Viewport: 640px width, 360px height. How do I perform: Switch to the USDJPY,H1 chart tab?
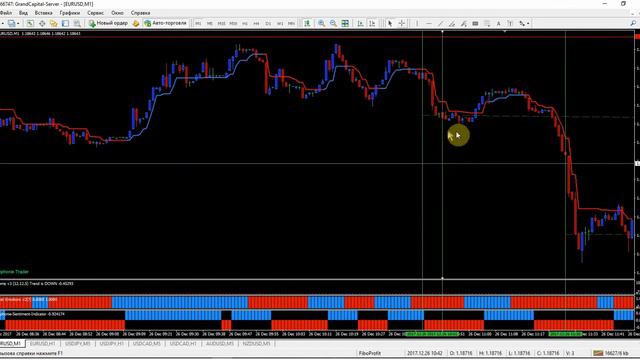point(111,344)
